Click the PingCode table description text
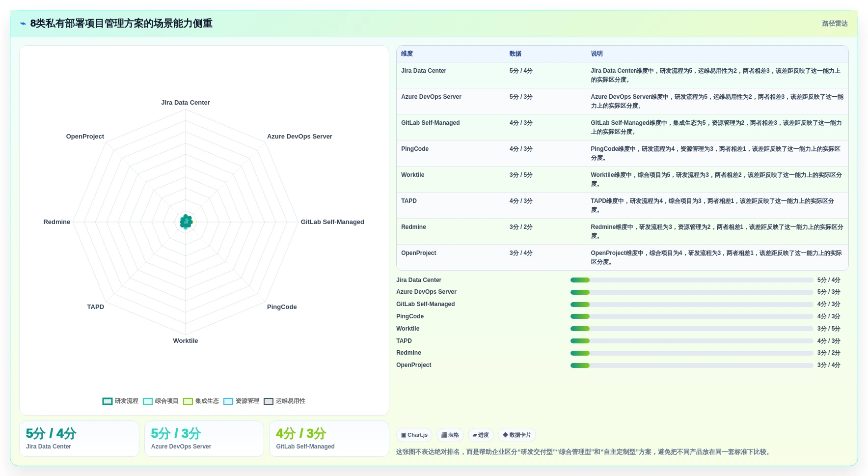868x476 pixels. point(716,153)
